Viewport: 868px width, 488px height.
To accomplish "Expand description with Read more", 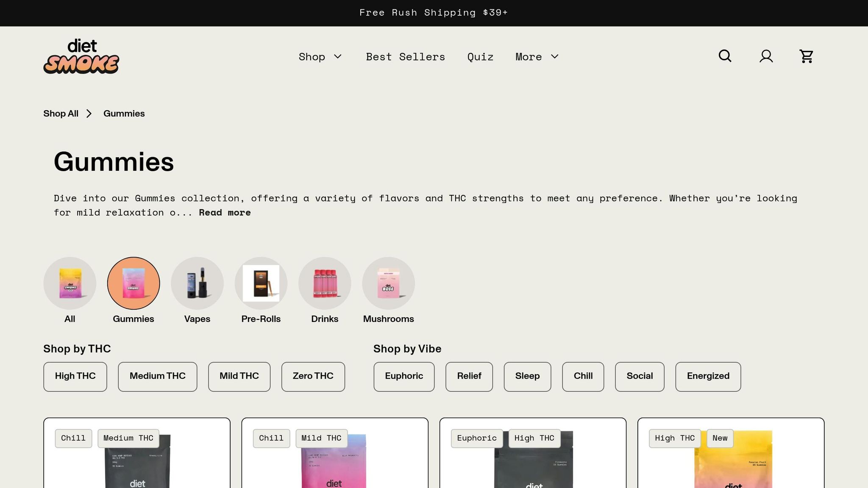I will [225, 213].
